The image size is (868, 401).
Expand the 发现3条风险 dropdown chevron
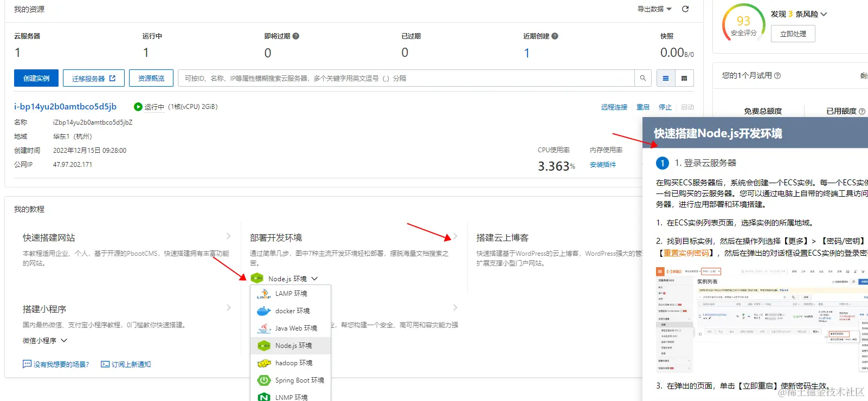(824, 14)
